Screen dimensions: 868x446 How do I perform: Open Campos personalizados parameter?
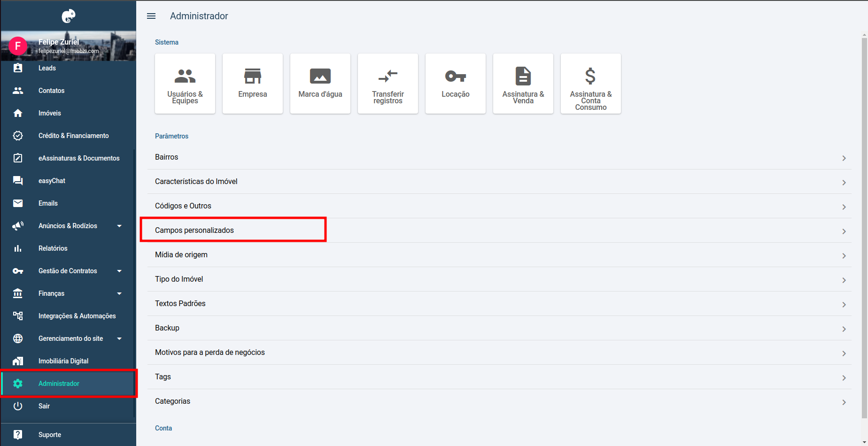coord(499,231)
